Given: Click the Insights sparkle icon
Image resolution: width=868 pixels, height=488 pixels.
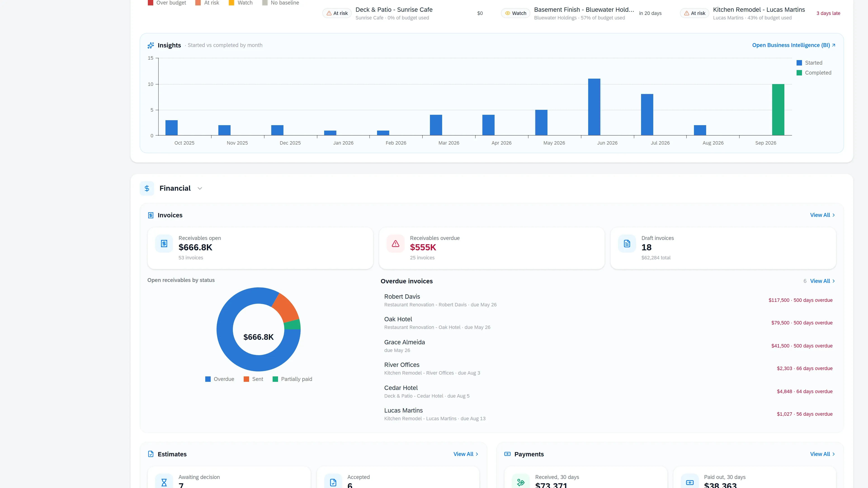Looking at the screenshot, I should (x=151, y=45).
